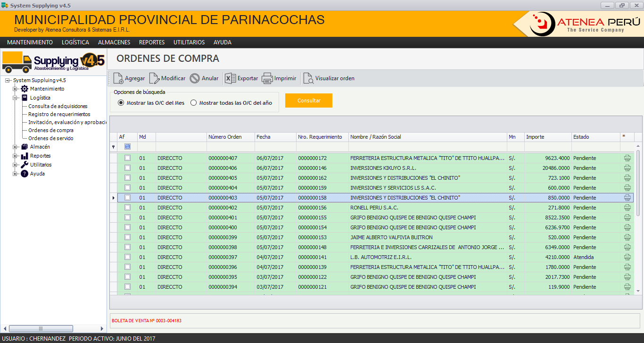Click the Anular cancel icon
644x343 pixels.
coord(195,78)
